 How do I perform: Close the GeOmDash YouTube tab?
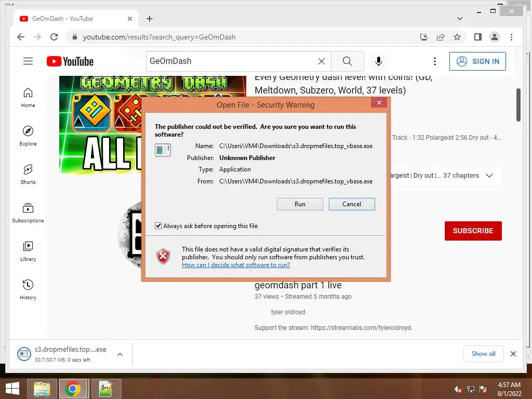pos(129,19)
